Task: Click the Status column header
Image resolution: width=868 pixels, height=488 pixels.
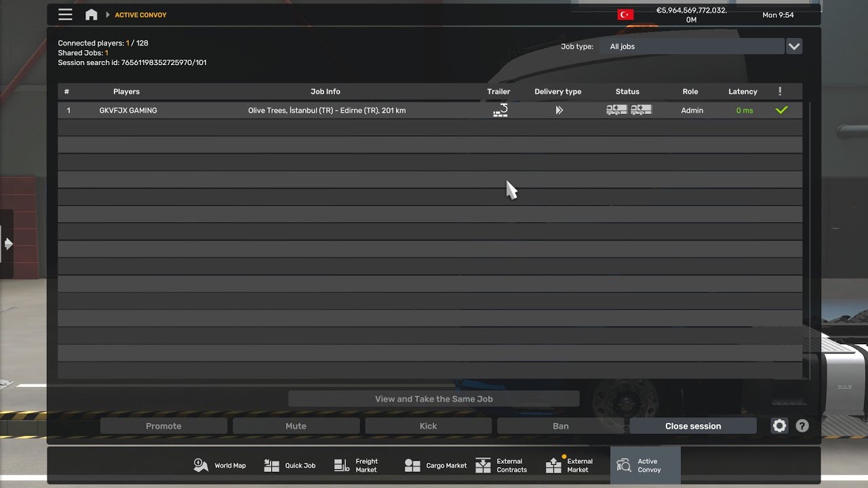Action: pyautogui.click(x=627, y=91)
